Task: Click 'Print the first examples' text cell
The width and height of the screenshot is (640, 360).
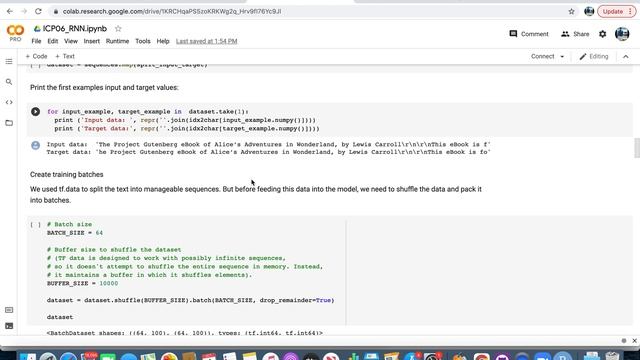Action: [104, 87]
